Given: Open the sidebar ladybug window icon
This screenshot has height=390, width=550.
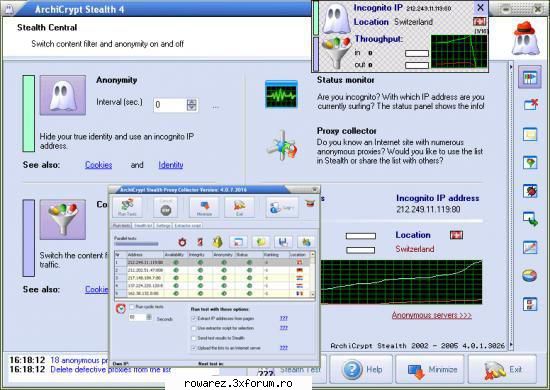Looking at the screenshot, I should pos(530,191).
